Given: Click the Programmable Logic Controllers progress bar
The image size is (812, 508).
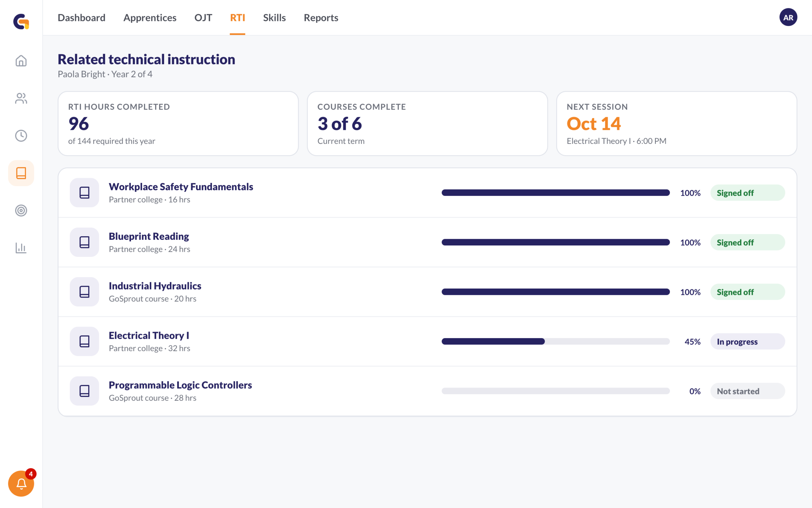Looking at the screenshot, I should (x=556, y=391).
